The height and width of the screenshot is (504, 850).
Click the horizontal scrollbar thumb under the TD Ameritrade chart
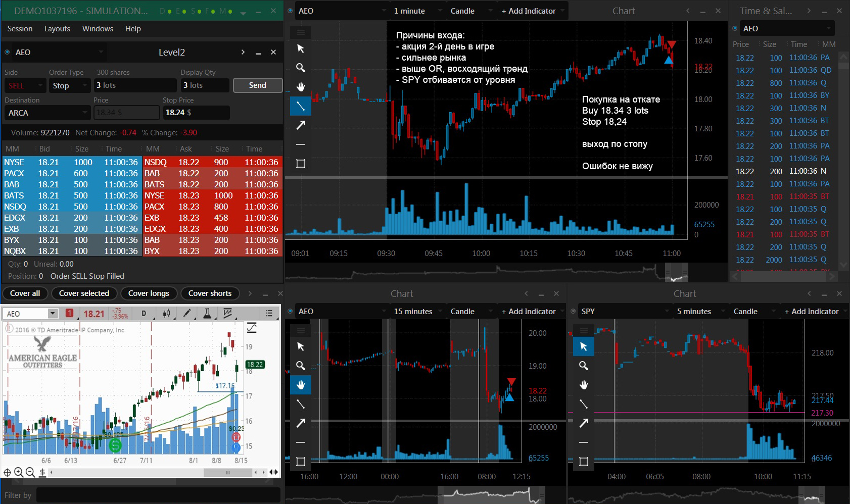point(227,473)
